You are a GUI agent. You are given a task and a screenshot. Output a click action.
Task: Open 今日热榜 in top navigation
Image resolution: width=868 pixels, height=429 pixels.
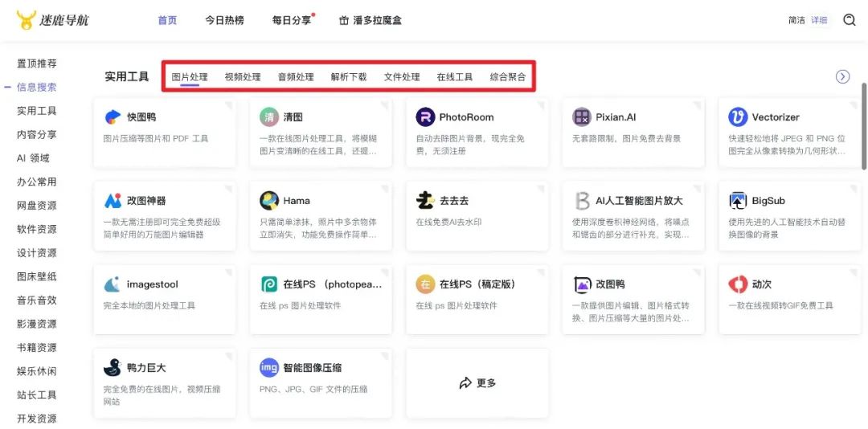pyautogui.click(x=224, y=20)
